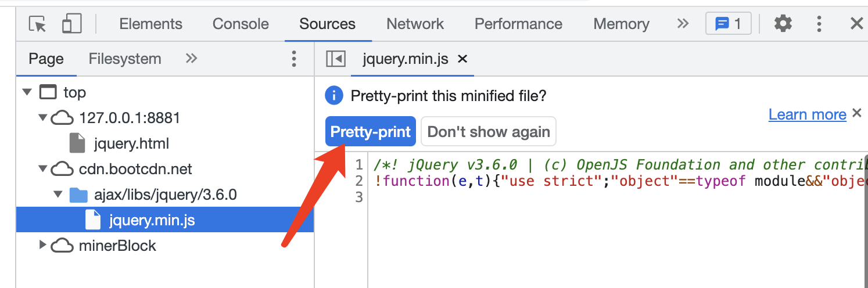The height and width of the screenshot is (288, 868).
Task: Click the issues counter badge
Action: pyautogui.click(x=728, y=24)
